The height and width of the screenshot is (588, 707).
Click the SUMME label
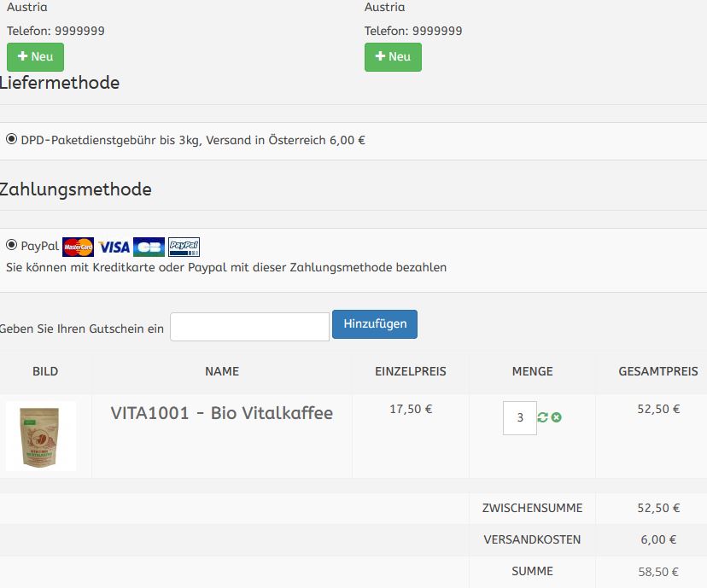click(x=532, y=571)
